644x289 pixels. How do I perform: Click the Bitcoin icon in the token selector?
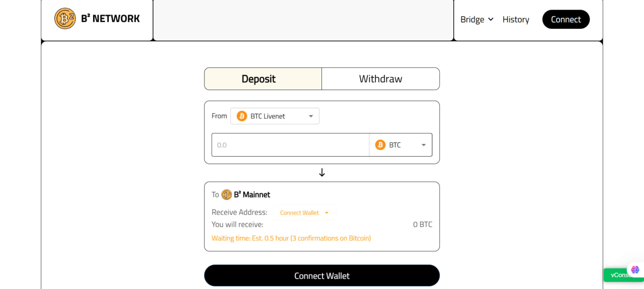click(380, 145)
